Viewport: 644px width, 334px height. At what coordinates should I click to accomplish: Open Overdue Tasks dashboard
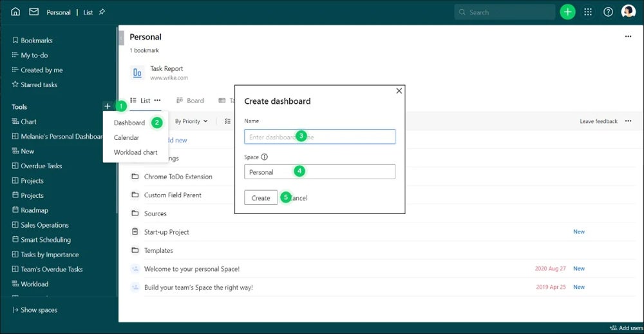click(x=37, y=166)
